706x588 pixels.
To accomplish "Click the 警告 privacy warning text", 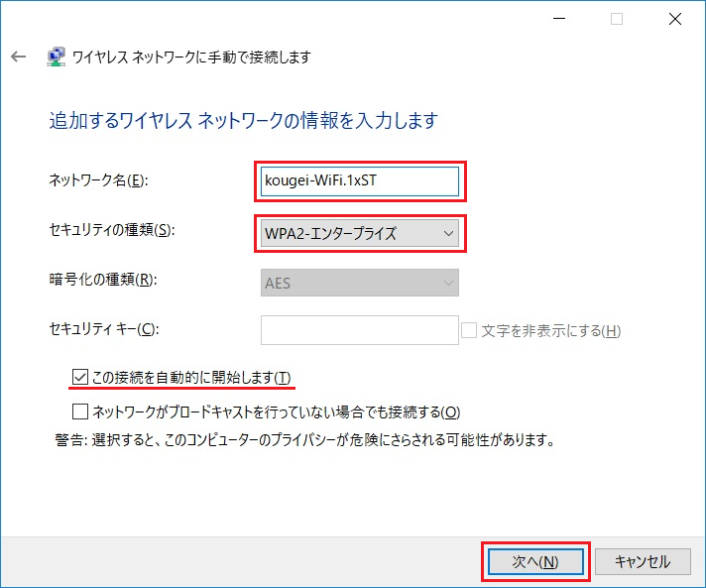I will point(304,439).
